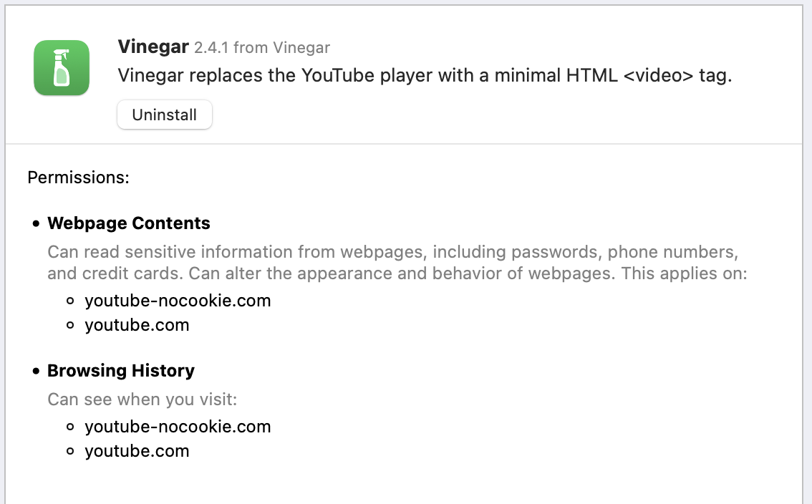Select youtube-nocookie.com under Webpage Contents

pos(178,301)
